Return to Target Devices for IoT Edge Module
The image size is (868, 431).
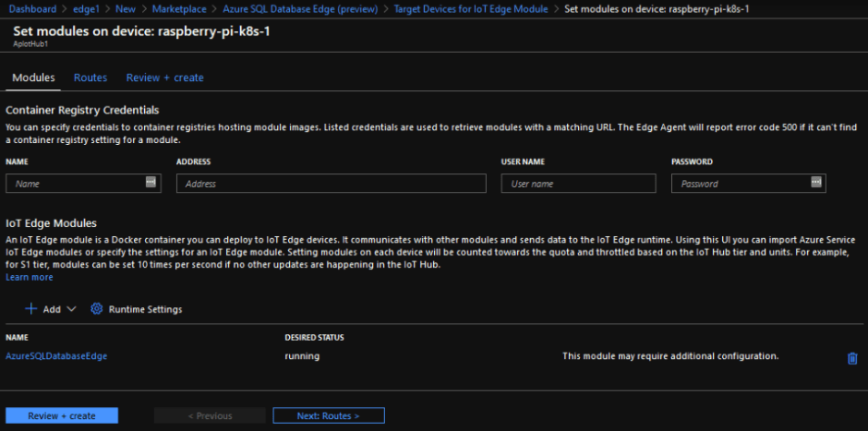(470, 8)
